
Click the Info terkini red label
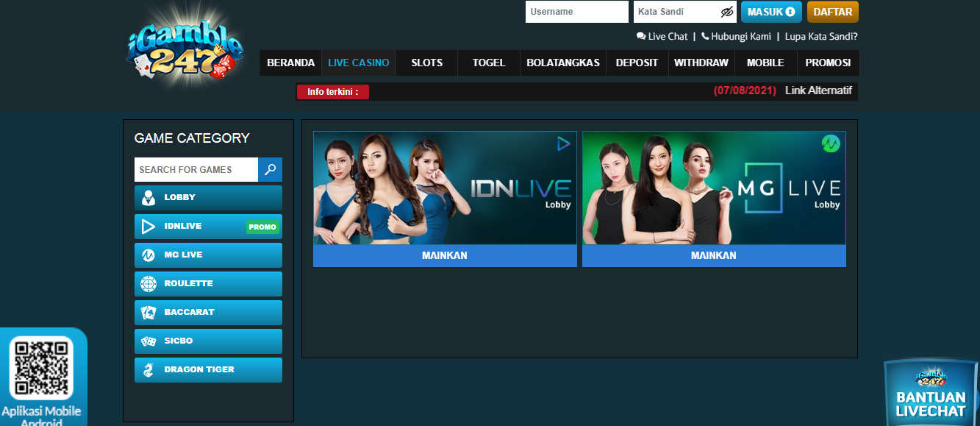tap(333, 92)
